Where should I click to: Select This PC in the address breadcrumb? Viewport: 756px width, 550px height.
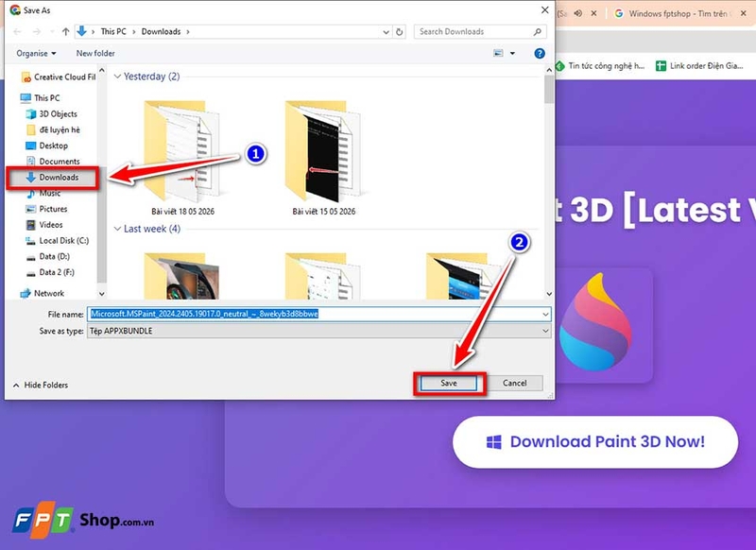click(113, 32)
